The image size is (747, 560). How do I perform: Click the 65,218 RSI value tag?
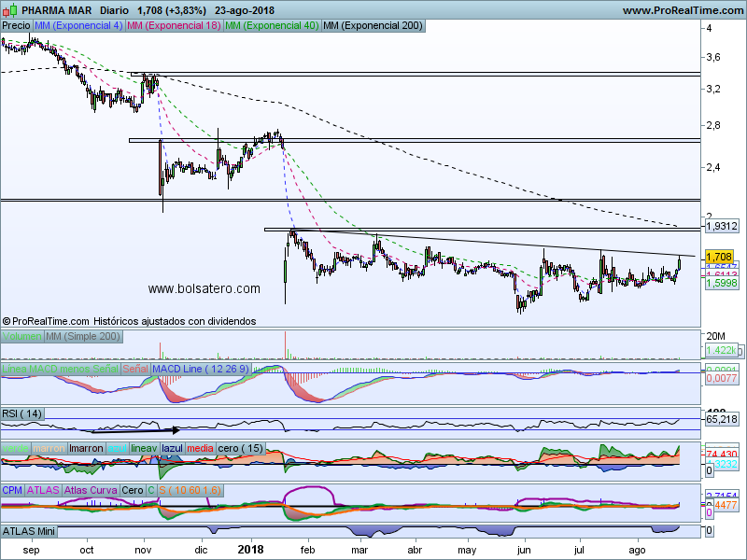(x=722, y=419)
